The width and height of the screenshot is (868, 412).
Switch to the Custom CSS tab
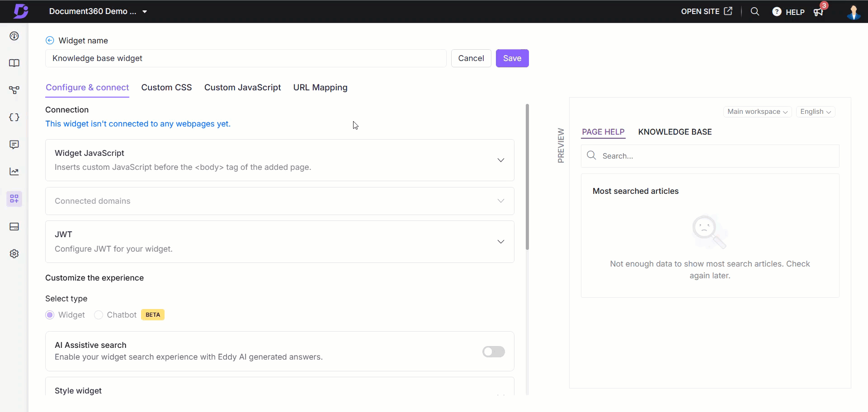(x=166, y=88)
